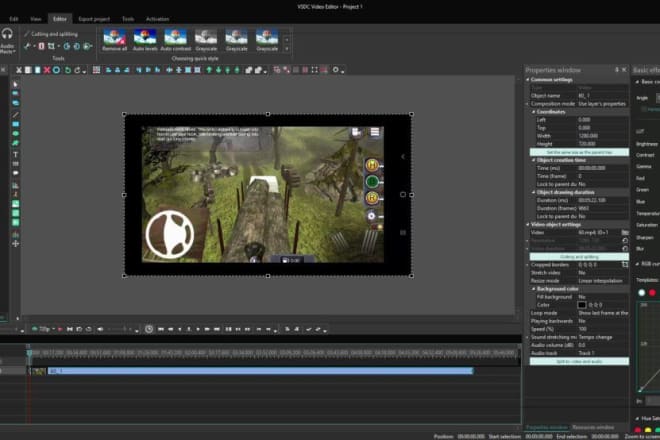Open the Audio effects headphones tool

click(7, 40)
